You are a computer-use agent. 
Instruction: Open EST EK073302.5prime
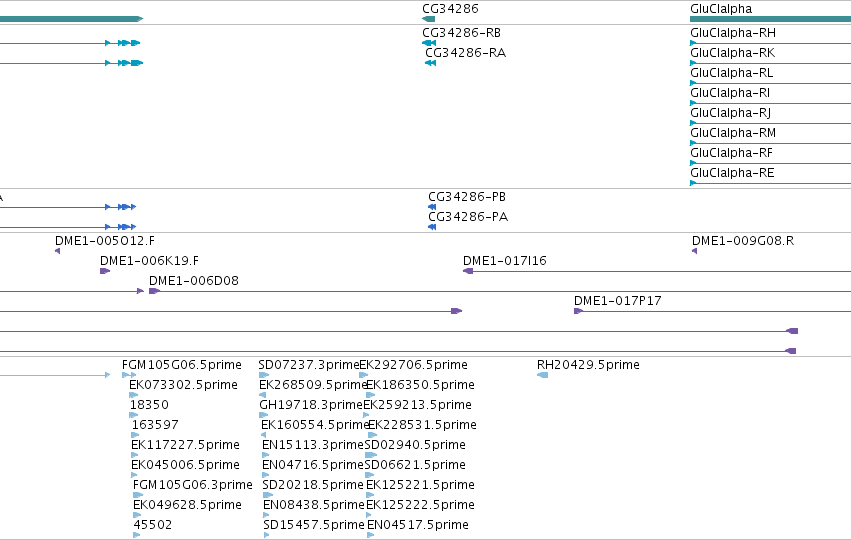click(x=183, y=385)
